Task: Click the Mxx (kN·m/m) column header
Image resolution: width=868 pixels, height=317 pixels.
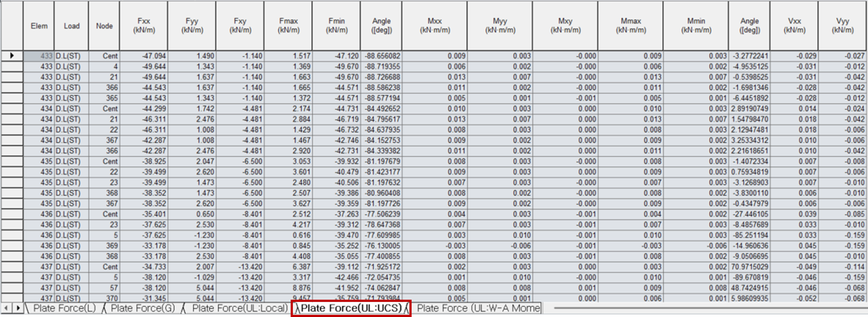Action: pos(434,26)
